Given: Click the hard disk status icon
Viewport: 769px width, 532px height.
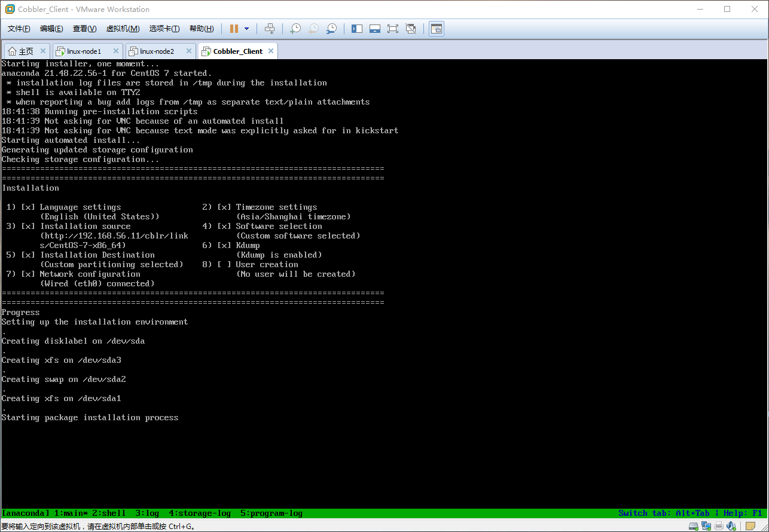Looking at the screenshot, I should click(x=694, y=526).
